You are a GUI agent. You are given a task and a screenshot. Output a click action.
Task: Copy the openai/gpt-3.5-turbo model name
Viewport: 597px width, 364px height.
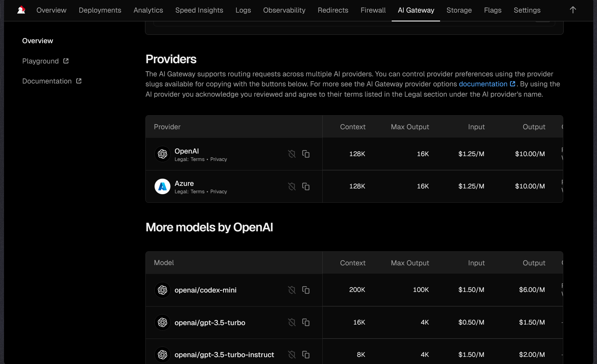(306, 322)
